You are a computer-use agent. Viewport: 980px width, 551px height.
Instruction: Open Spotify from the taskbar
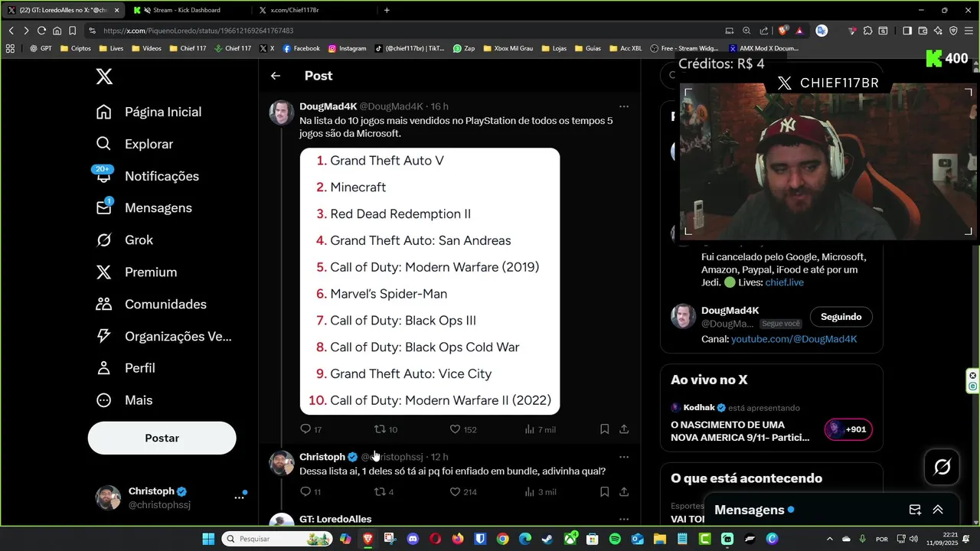click(x=615, y=539)
